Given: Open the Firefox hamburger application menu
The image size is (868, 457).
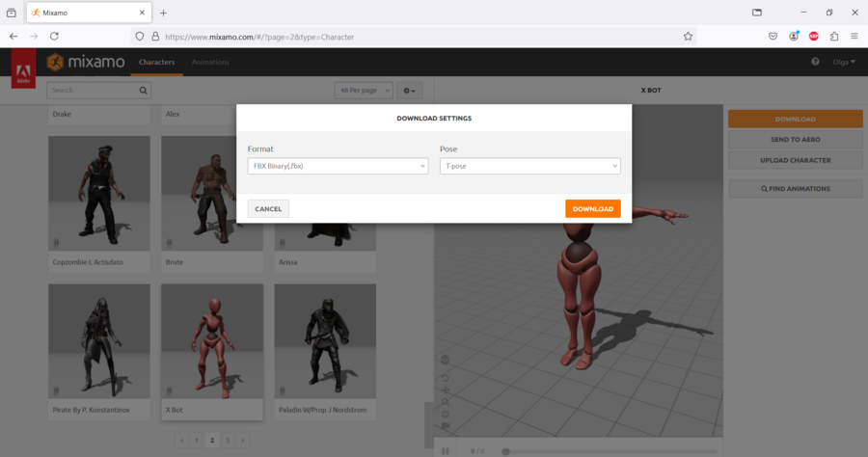Looking at the screenshot, I should pos(854,37).
